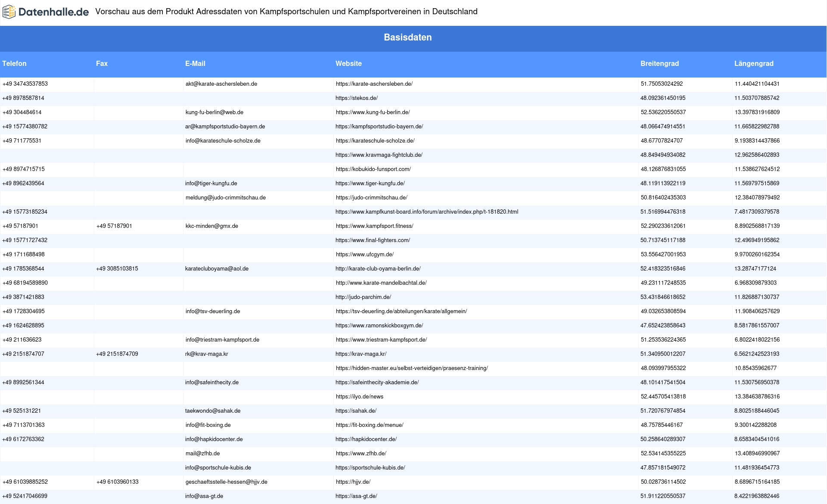
Task: Select fax number +49 3085103815
Action: tap(117, 269)
